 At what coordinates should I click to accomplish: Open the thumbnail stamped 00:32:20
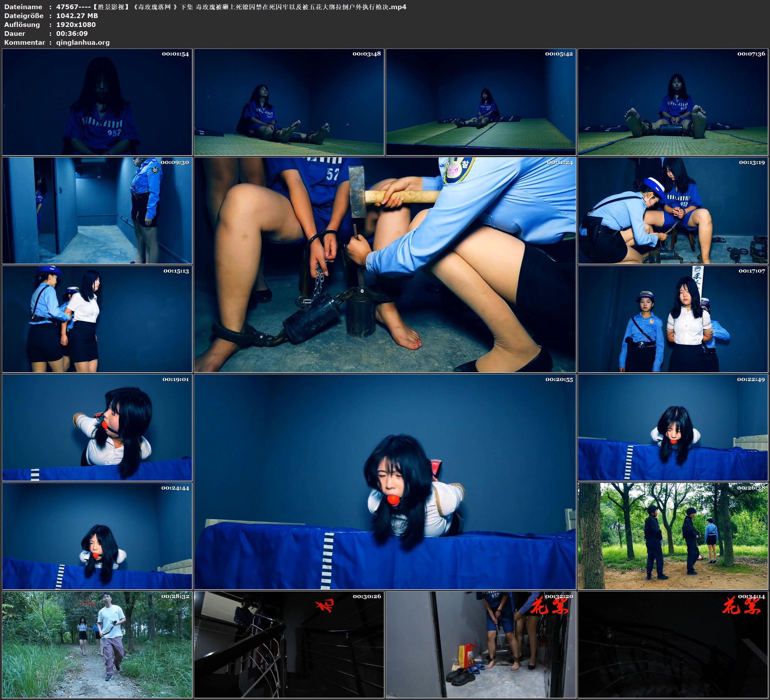click(481, 644)
